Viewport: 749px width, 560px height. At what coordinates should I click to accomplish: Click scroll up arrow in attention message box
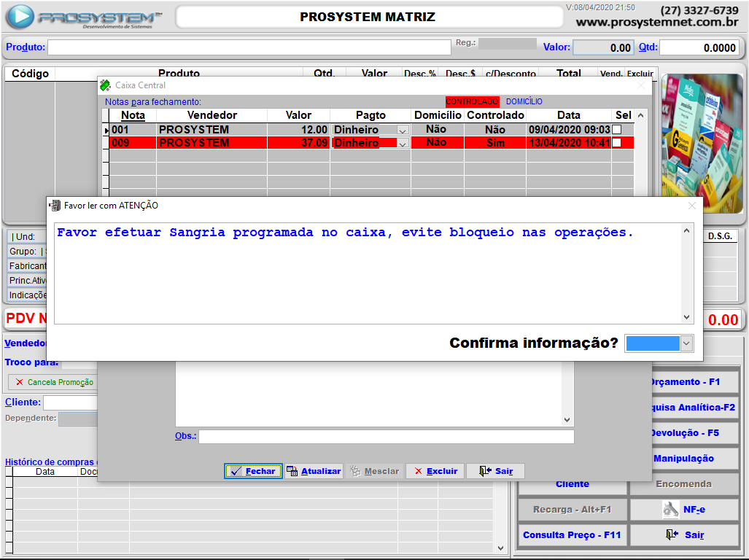click(x=686, y=230)
